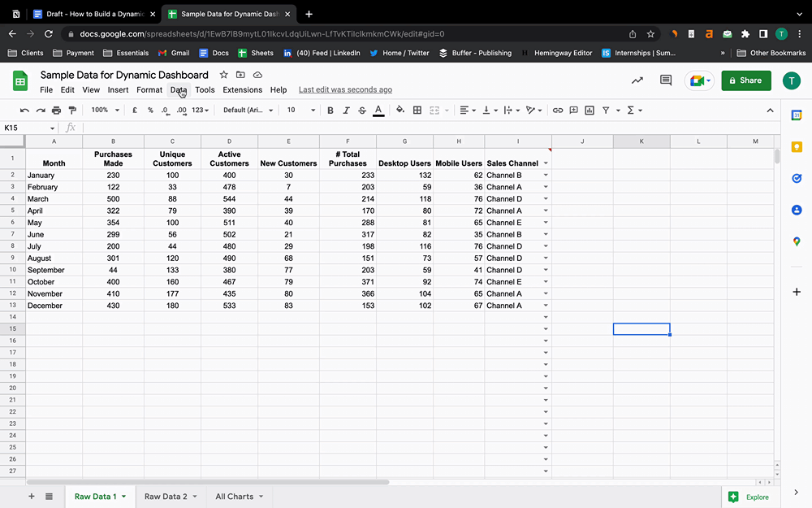This screenshot has height=508, width=812.
Task: Click the green Share button
Action: (745, 80)
